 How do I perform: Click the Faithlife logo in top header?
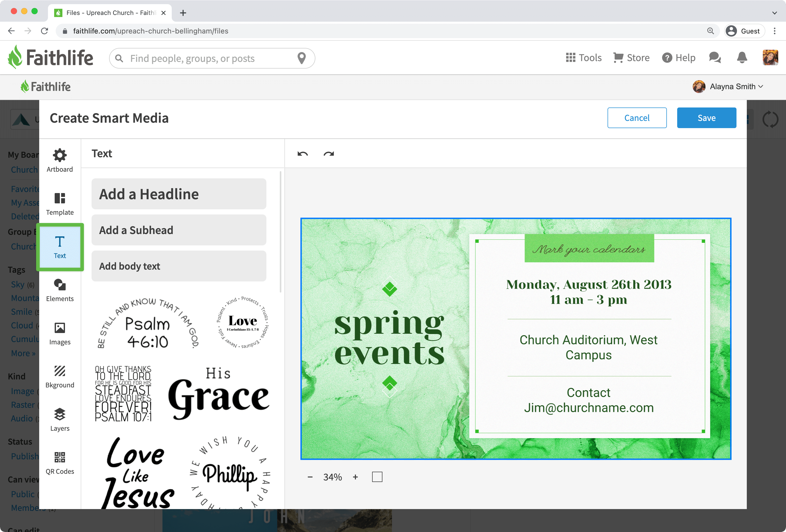click(x=50, y=57)
